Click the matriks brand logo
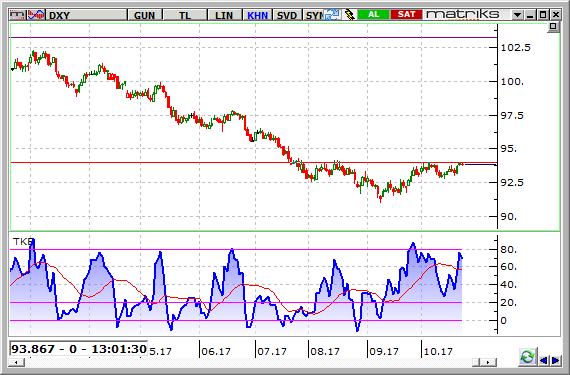 coord(463,15)
